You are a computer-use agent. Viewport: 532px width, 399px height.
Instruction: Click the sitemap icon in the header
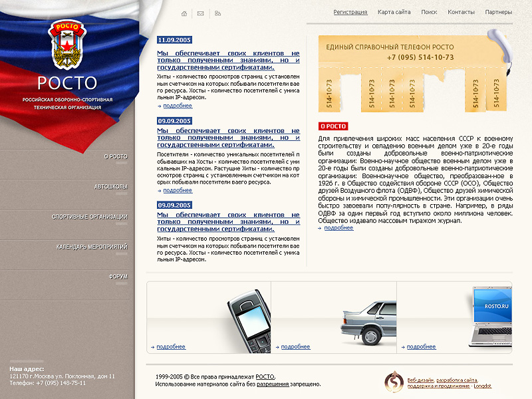pyautogui.click(x=218, y=13)
